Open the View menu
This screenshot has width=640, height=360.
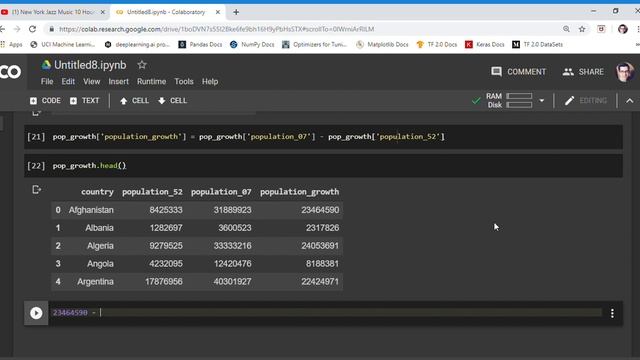(x=91, y=82)
